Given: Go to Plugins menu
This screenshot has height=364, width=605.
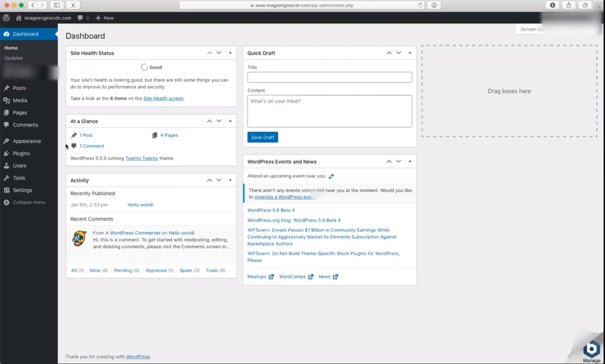Looking at the screenshot, I should [21, 153].
